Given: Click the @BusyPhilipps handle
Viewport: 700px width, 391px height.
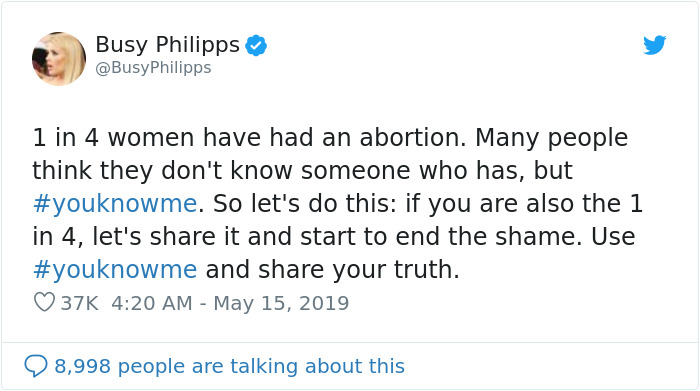Looking at the screenshot, I should (153, 67).
